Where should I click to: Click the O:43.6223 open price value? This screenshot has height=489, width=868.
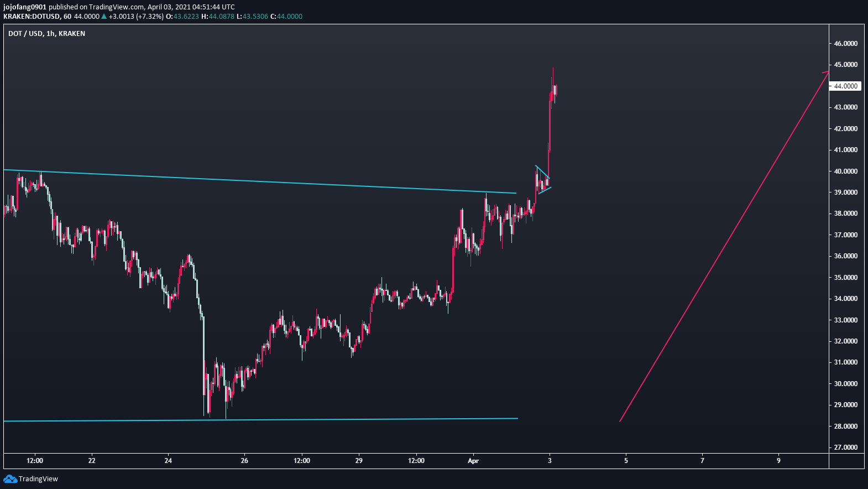[x=182, y=17]
